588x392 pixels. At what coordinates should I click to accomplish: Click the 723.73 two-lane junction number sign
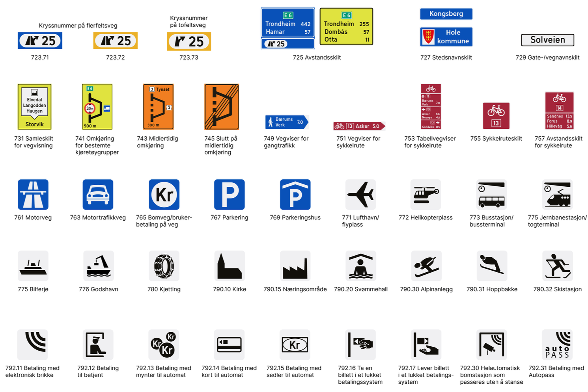(x=189, y=41)
